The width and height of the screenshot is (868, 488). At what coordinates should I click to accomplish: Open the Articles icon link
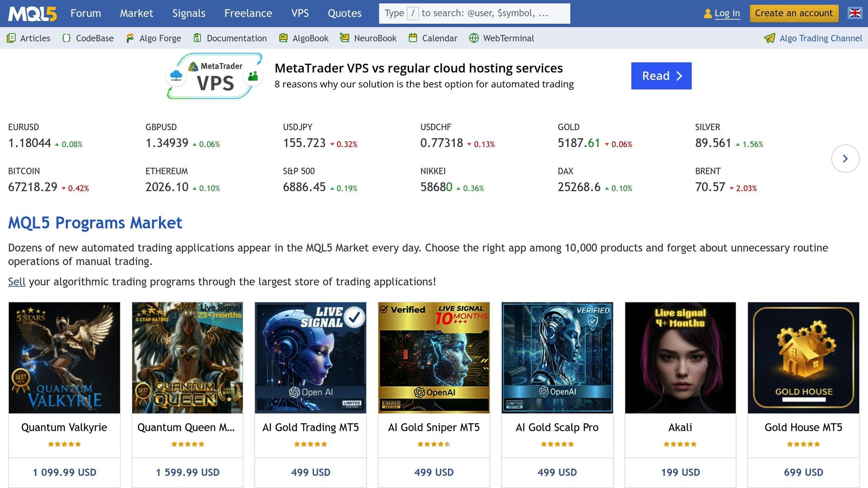[11, 38]
